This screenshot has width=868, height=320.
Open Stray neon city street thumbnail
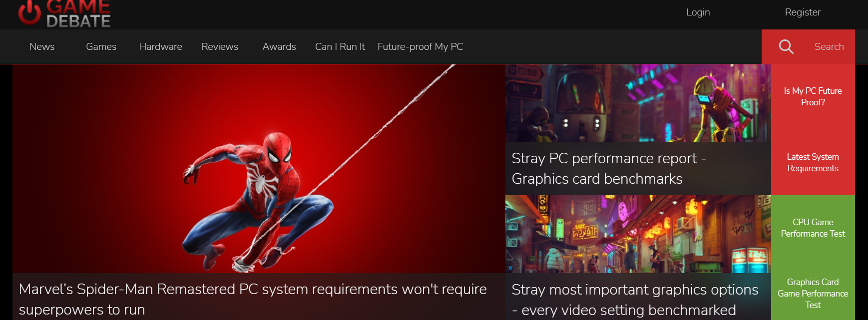tap(638, 234)
